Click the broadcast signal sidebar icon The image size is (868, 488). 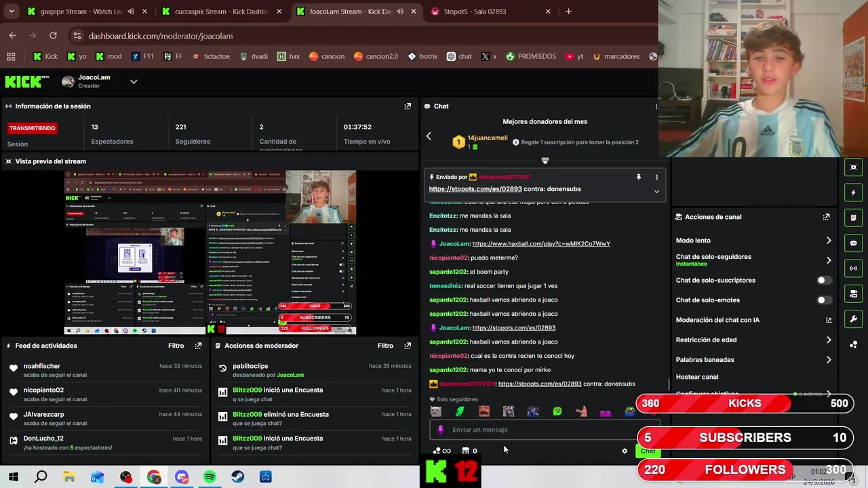[853, 268]
